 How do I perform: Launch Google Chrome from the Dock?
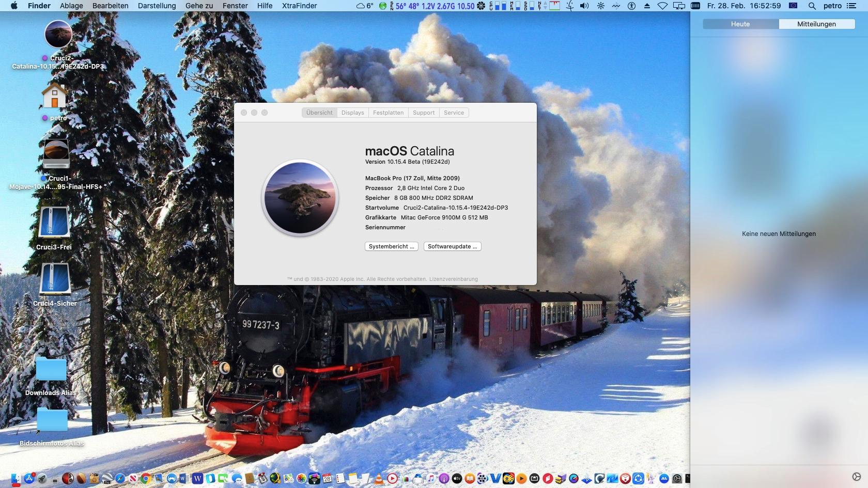(145, 479)
